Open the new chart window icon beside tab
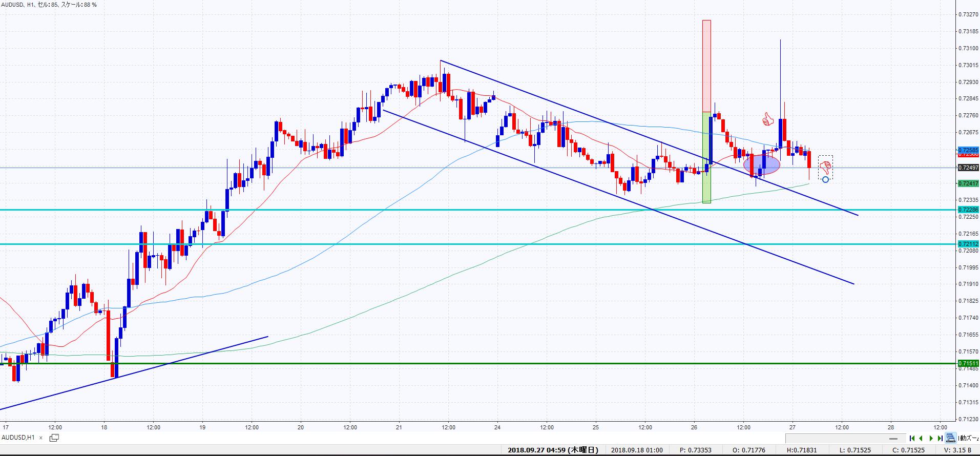 click(x=54, y=438)
